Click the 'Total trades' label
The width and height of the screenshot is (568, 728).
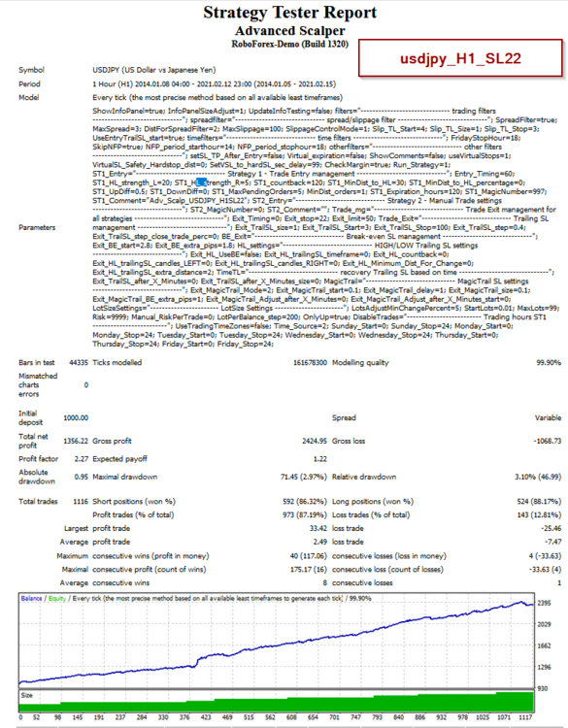(38, 502)
